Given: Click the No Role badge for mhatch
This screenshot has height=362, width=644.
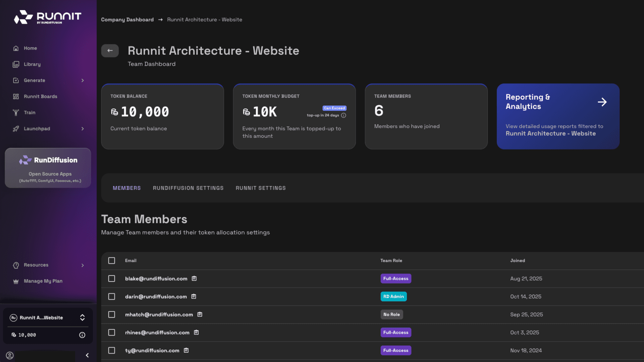Looking at the screenshot, I should click(x=391, y=314).
